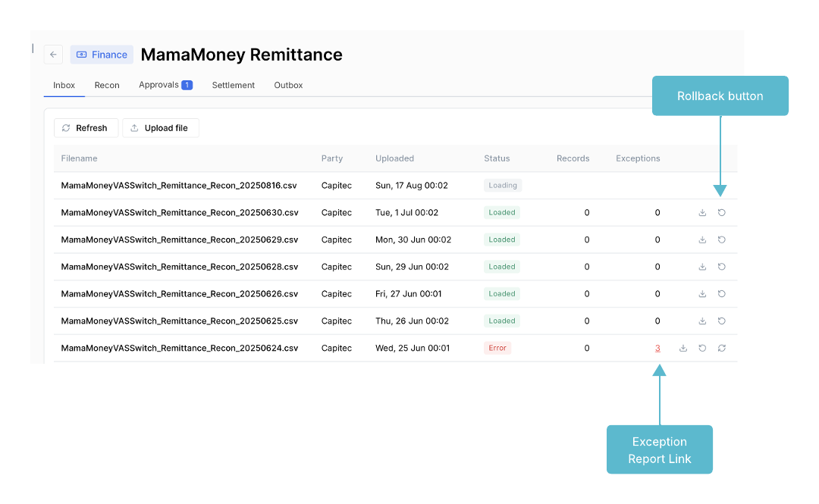
Task: Rollback the Recon_20250625.csv file
Action: (722, 321)
